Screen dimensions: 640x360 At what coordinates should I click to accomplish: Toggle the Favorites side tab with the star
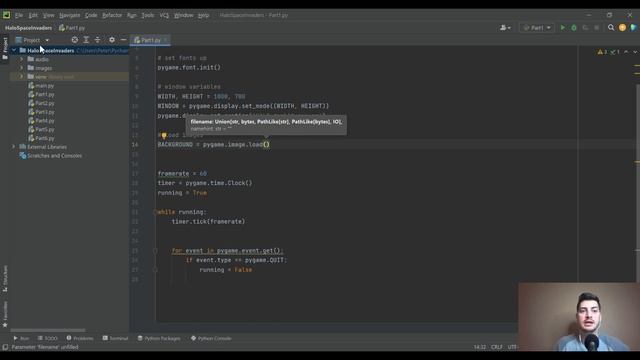[5, 315]
